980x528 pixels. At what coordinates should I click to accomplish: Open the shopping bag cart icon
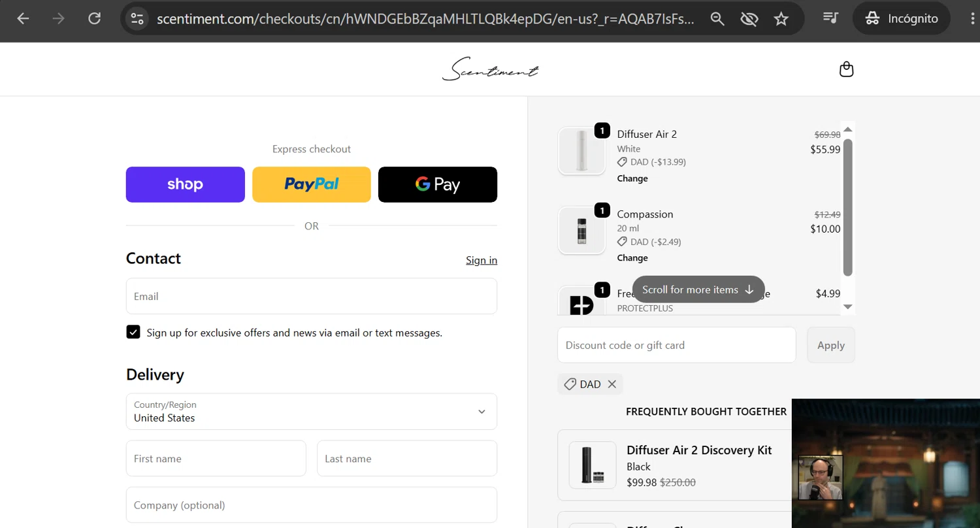pyautogui.click(x=846, y=69)
